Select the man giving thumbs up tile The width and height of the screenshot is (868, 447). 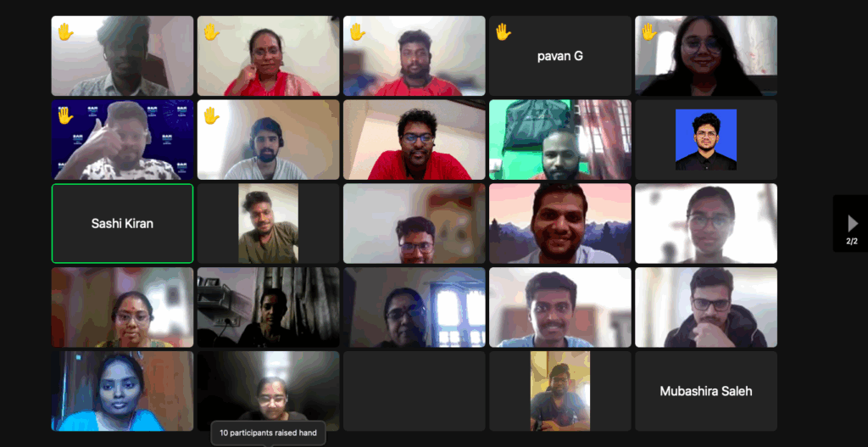(122, 140)
